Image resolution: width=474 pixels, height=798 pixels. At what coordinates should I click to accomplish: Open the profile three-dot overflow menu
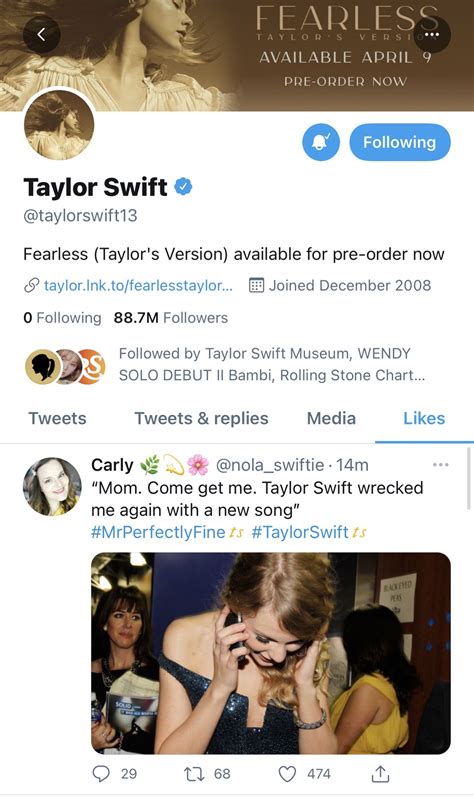pos(432,34)
